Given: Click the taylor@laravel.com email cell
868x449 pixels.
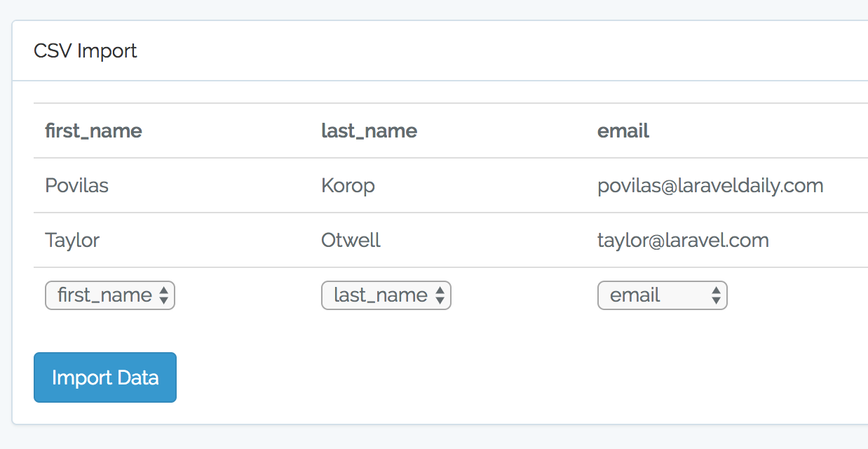Looking at the screenshot, I should point(683,241).
